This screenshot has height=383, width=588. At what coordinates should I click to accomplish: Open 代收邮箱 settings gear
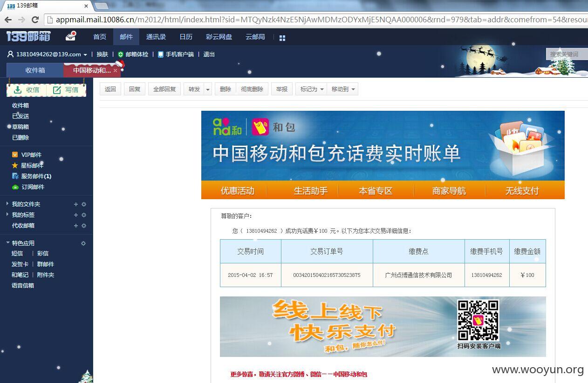coord(84,226)
